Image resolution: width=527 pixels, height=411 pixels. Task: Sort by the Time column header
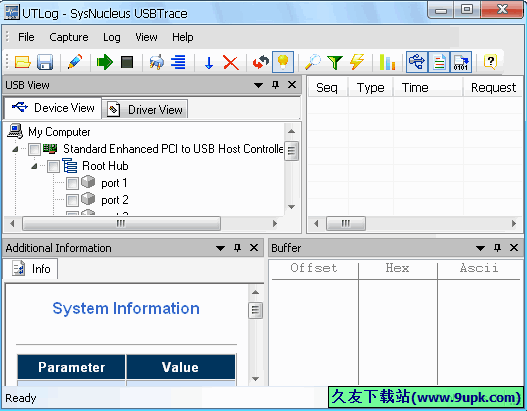(x=428, y=88)
